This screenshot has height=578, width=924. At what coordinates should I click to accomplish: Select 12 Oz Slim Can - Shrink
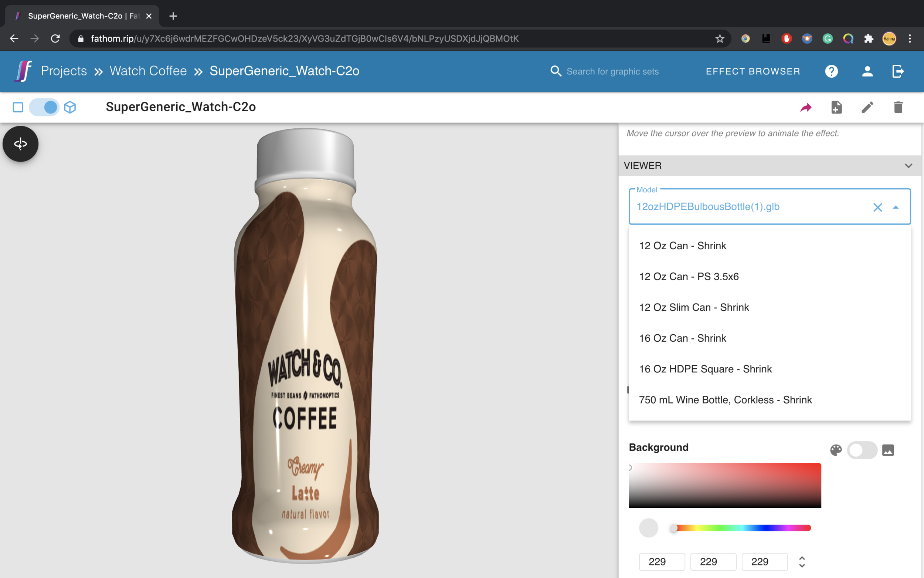pos(694,307)
